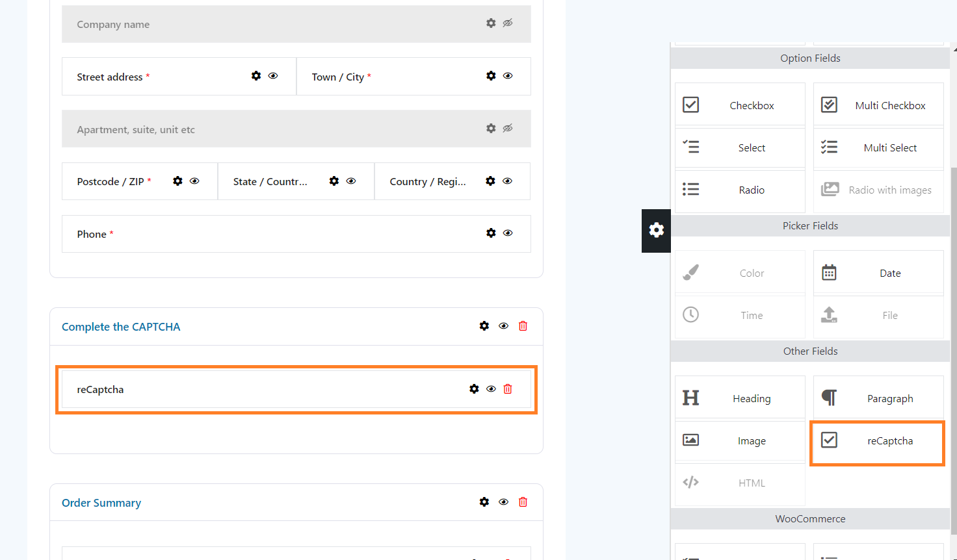Open settings gear for Company name field
Image resolution: width=957 pixels, height=560 pixels.
point(491,23)
